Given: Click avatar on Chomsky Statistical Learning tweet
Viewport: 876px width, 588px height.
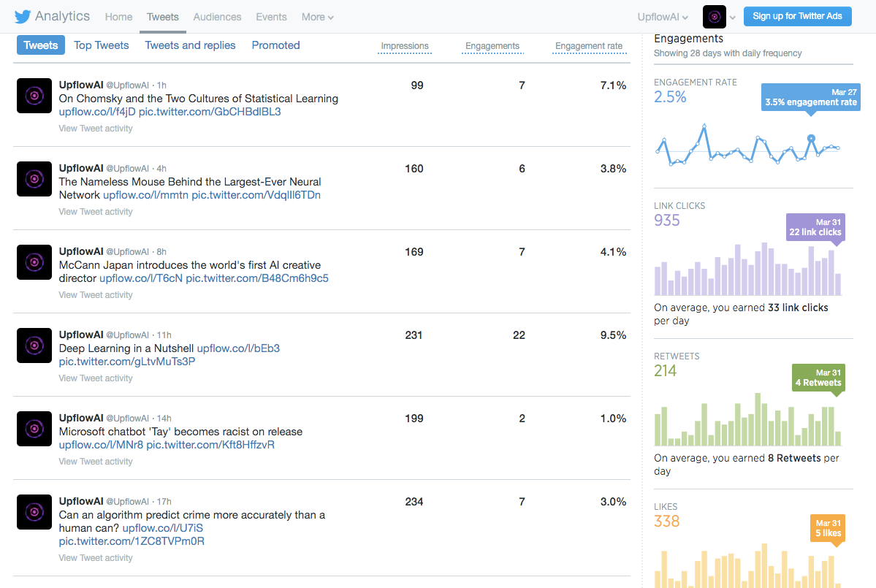Looking at the screenshot, I should tap(34, 96).
